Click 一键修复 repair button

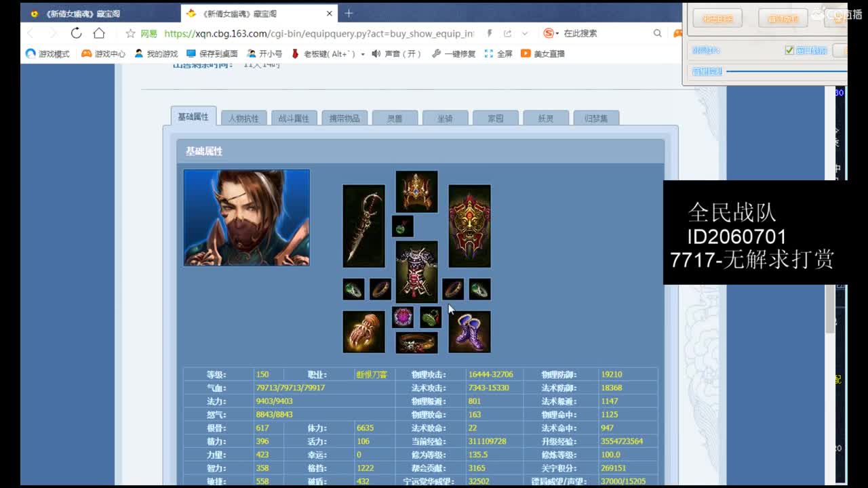[x=453, y=54]
